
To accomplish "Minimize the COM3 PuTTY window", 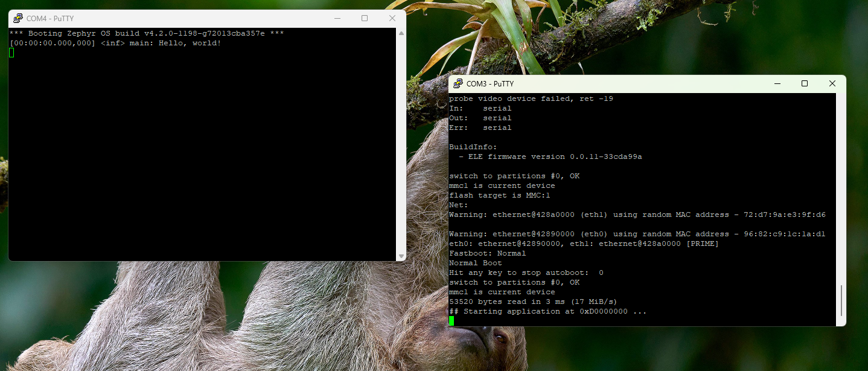I will [777, 84].
